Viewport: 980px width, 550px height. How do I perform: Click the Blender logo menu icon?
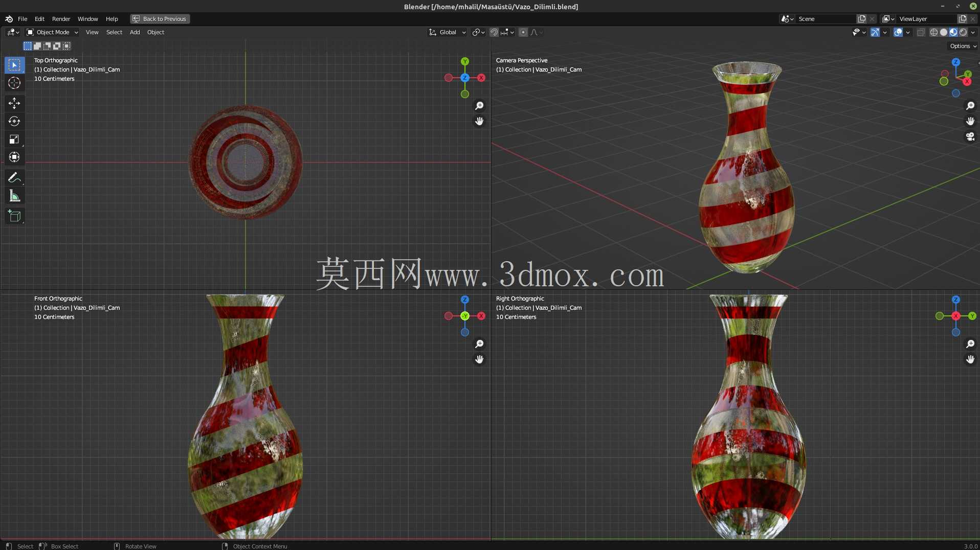click(9, 19)
